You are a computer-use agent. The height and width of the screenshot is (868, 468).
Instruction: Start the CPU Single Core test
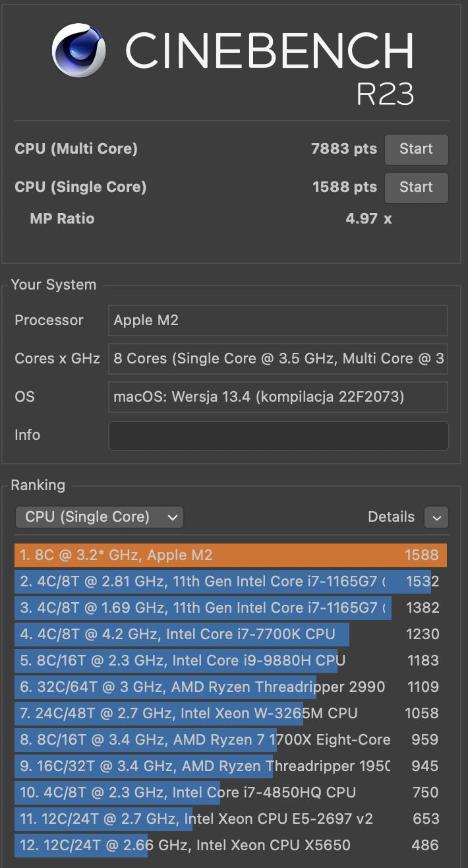click(x=416, y=187)
